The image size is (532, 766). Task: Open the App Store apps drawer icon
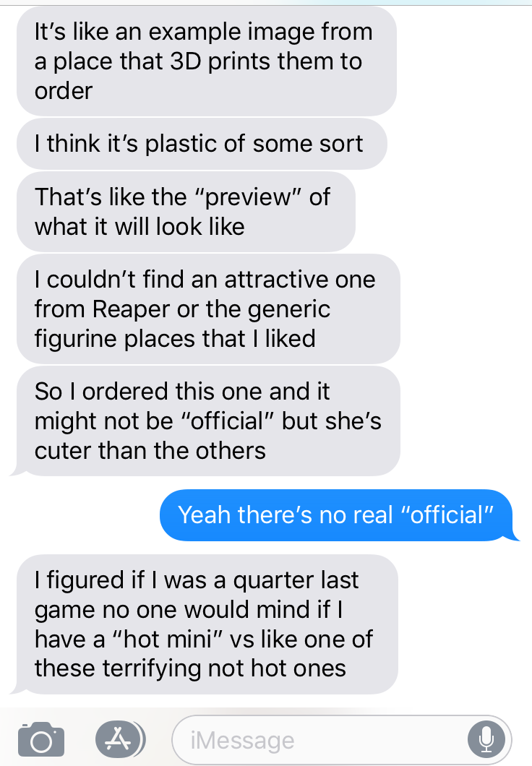pos(120,739)
